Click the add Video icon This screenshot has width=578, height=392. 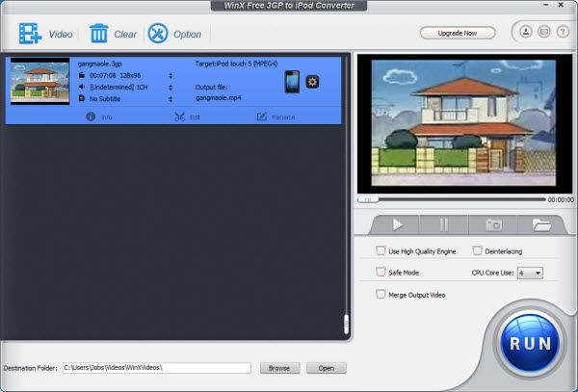(x=30, y=34)
